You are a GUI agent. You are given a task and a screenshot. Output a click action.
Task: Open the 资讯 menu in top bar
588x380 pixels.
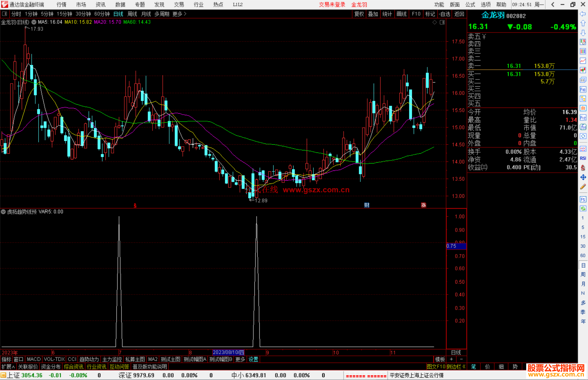[x=100, y=5]
